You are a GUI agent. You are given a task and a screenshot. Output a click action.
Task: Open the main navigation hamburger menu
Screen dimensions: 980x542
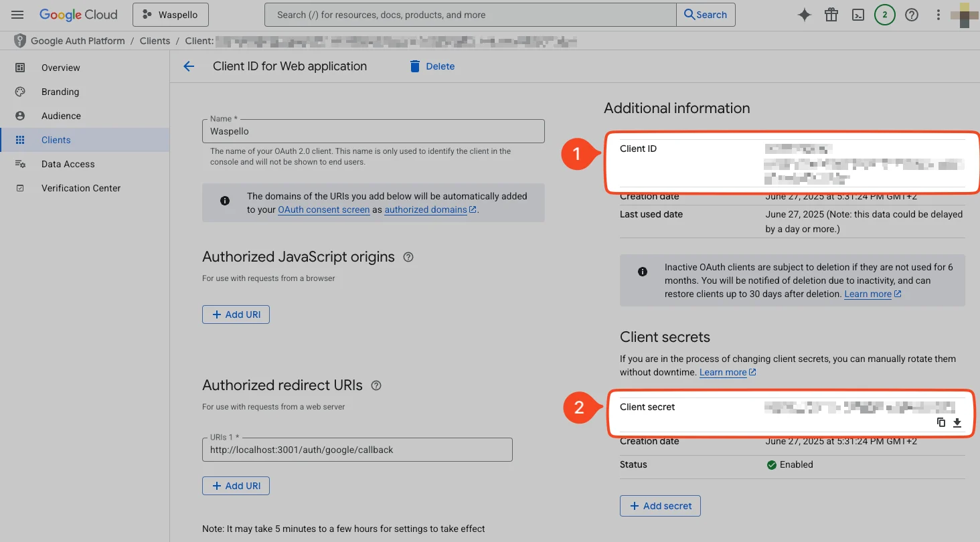pos(17,15)
